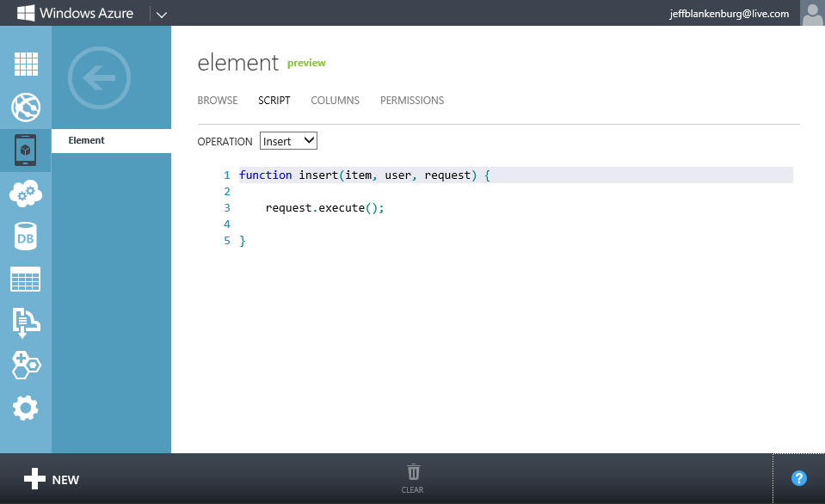Open the Settings gear icon

(26, 408)
